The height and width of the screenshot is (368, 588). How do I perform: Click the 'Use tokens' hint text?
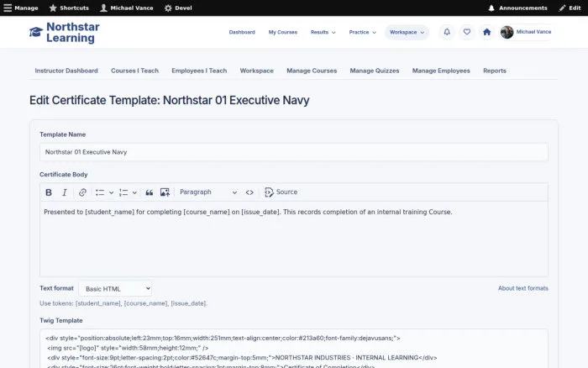(x=123, y=303)
